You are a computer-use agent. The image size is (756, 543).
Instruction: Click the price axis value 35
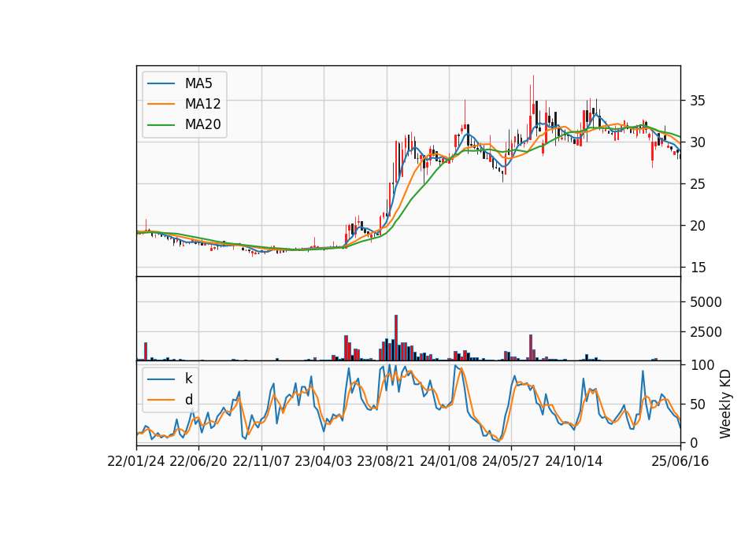pyautogui.click(x=698, y=101)
